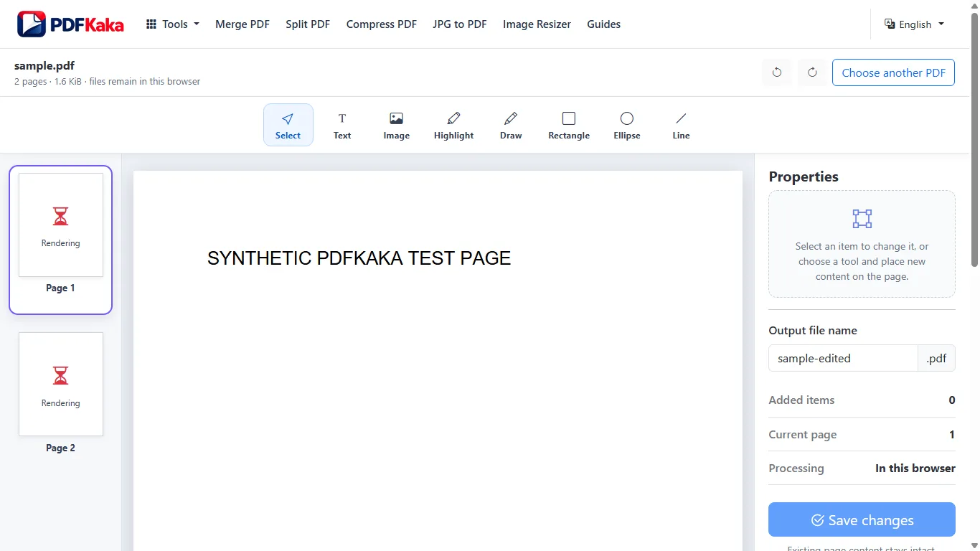Image resolution: width=980 pixels, height=551 pixels.
Task: Click the .pdf extension suffix
Action: [937, 358]
